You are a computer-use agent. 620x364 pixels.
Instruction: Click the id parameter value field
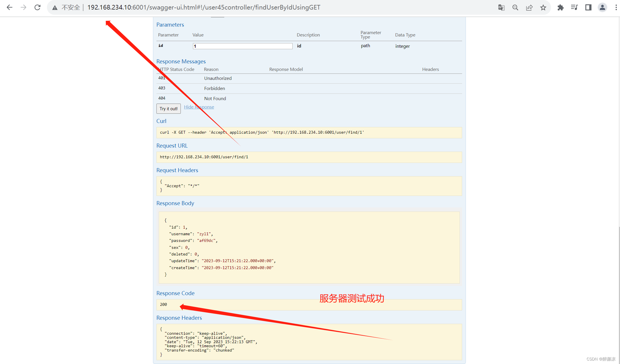tap(242, 46)
